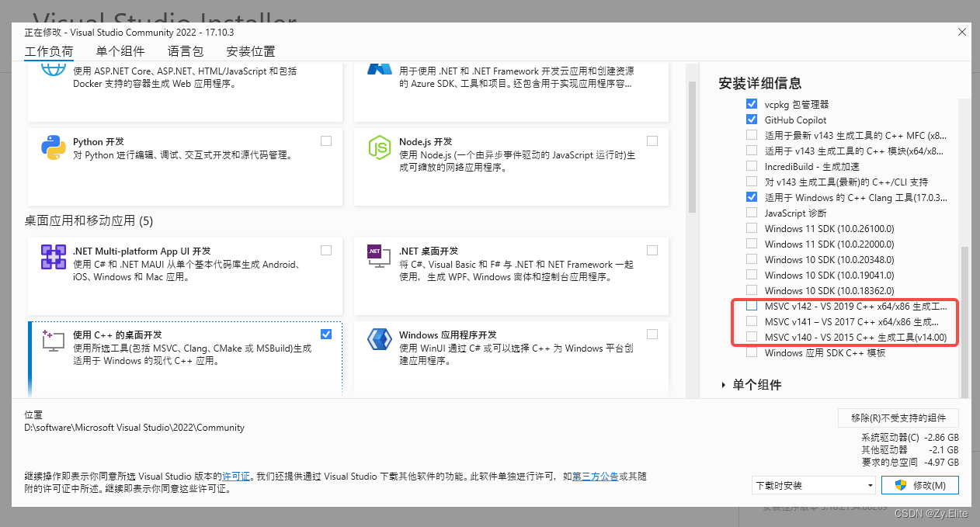Tick the .NET 桌面开发 workload checkbox
Viewport: 980px width, 527px height.
652,250
